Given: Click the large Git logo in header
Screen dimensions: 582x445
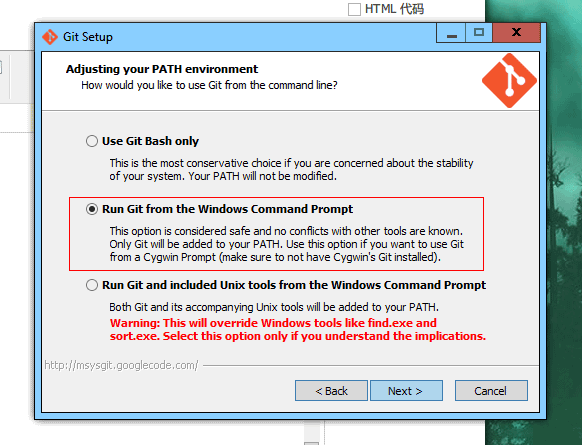Looking at the screenshot, I should click(509, 81).
